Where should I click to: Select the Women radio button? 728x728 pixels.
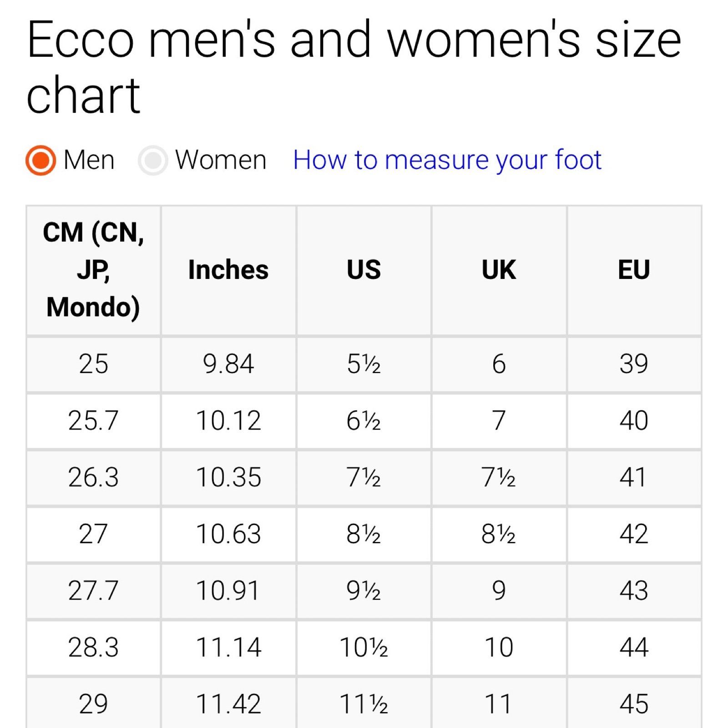coord(153,160)
